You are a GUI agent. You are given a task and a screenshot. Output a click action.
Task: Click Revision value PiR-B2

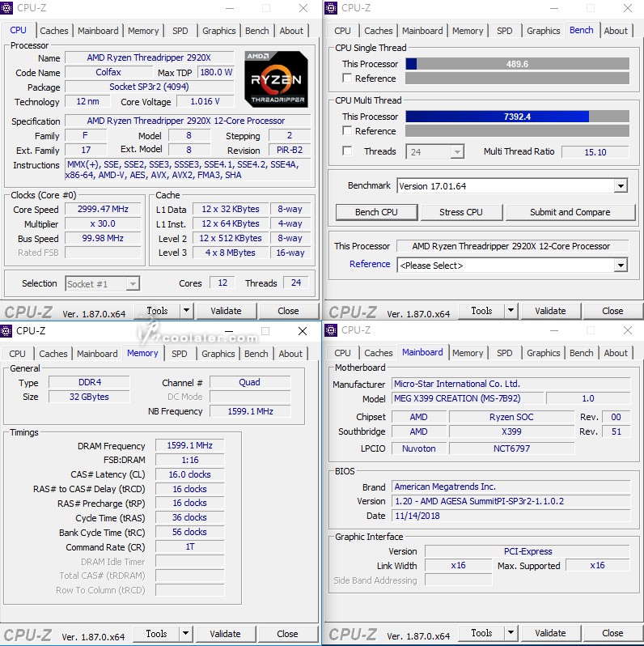pyautogui.click(x=290, y=150)
